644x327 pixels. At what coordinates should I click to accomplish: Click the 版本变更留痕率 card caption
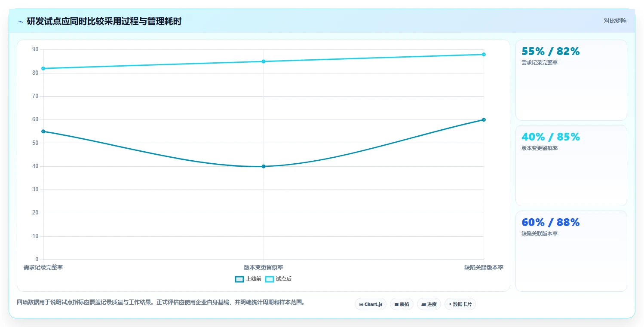pos(540,148)
